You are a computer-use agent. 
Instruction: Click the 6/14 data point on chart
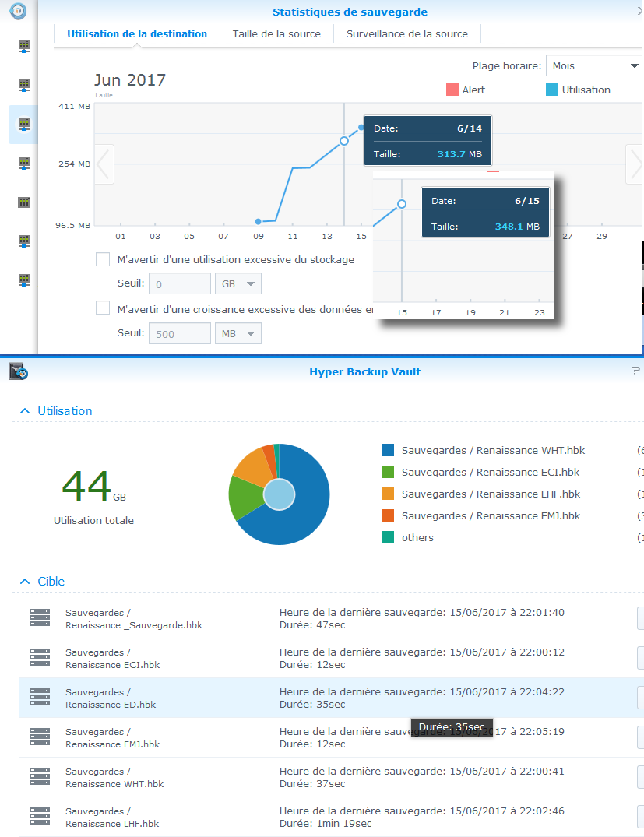click(344, 141)
